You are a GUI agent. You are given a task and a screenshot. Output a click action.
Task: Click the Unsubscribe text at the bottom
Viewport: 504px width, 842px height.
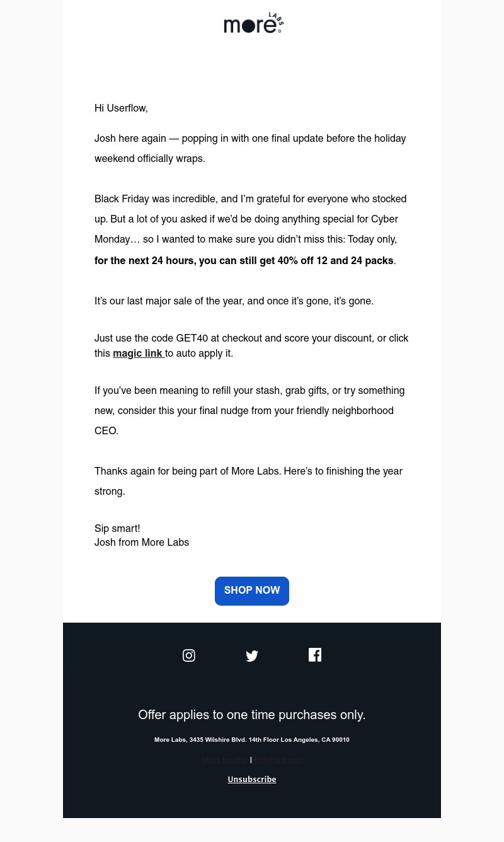[x=252, y=780]
